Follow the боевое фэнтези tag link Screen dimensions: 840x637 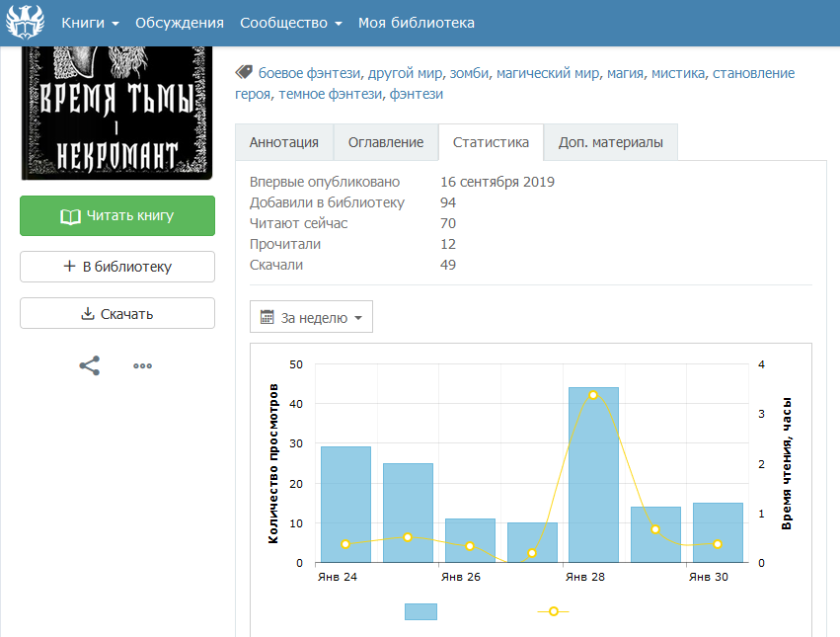tap(309, 73)
